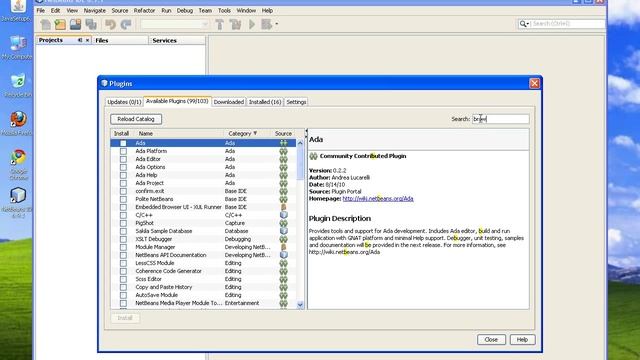Open the project configuration combo box in toolbar

click(174, 24)
